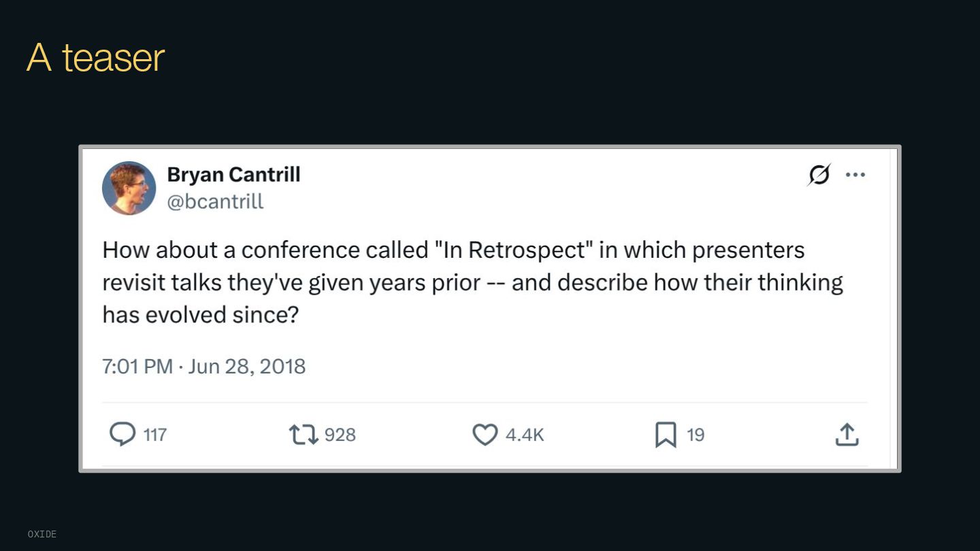Click the repost arrows icon
The width and height of the screenshot is (980, 551).
[x=304, y=434]
